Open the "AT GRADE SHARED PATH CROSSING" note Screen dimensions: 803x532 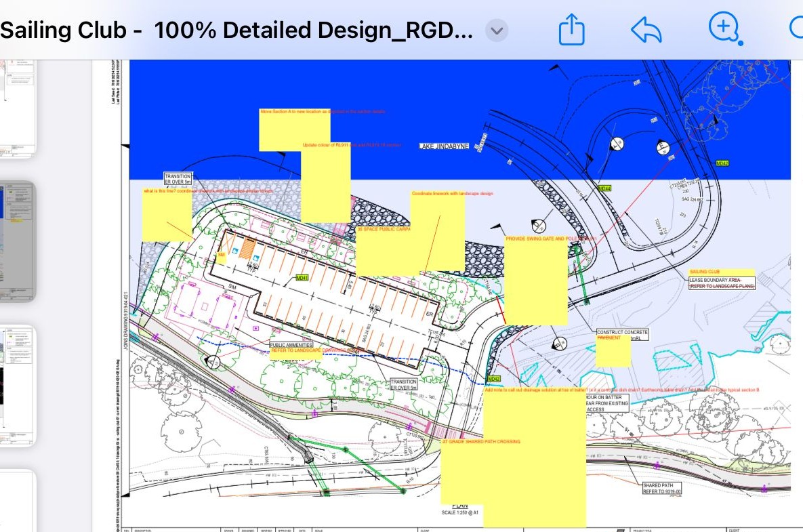(468, 474)
